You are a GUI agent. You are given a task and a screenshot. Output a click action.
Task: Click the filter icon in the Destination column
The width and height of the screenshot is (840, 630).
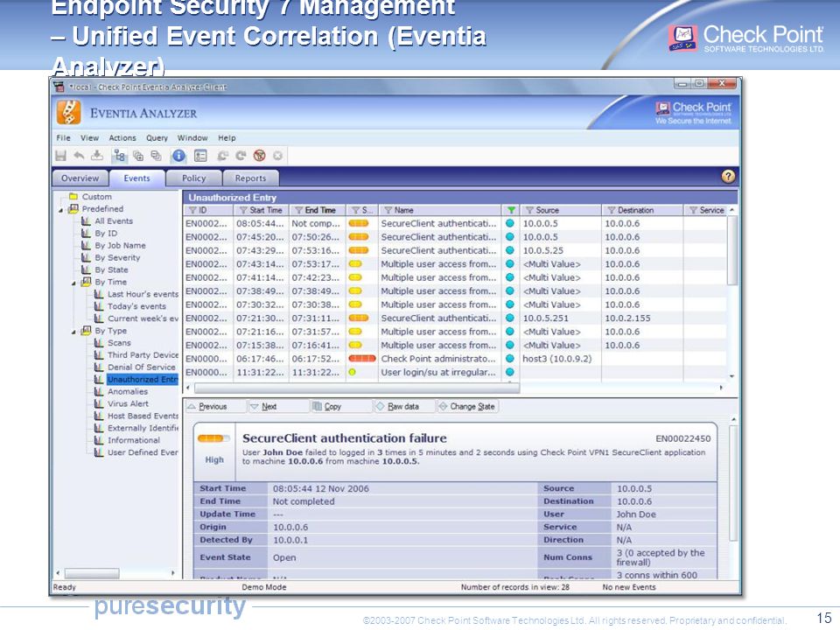point(611,211)
